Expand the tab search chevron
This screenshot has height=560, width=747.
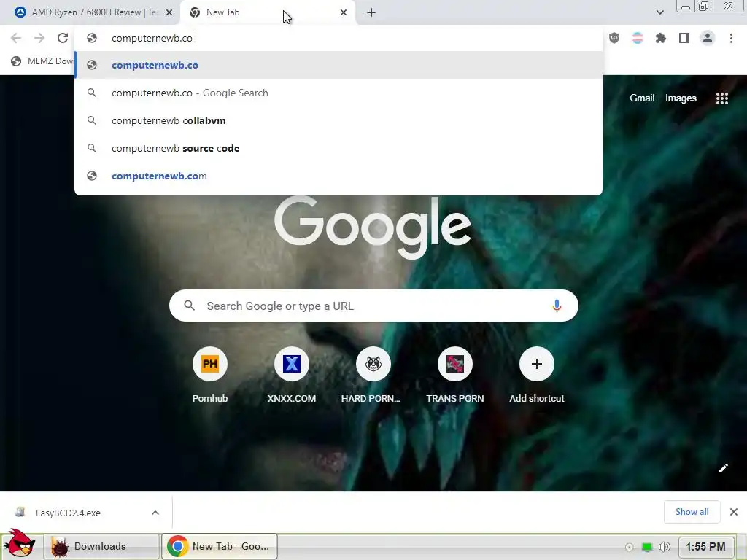tap(659, 12)
